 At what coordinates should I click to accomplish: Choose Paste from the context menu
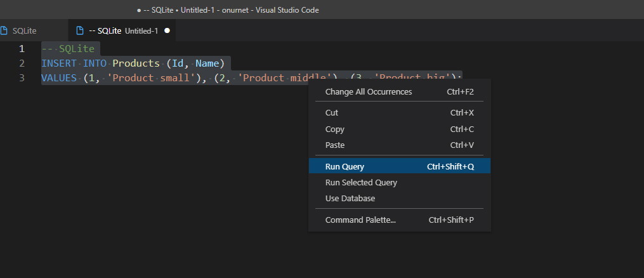(399, 145)
